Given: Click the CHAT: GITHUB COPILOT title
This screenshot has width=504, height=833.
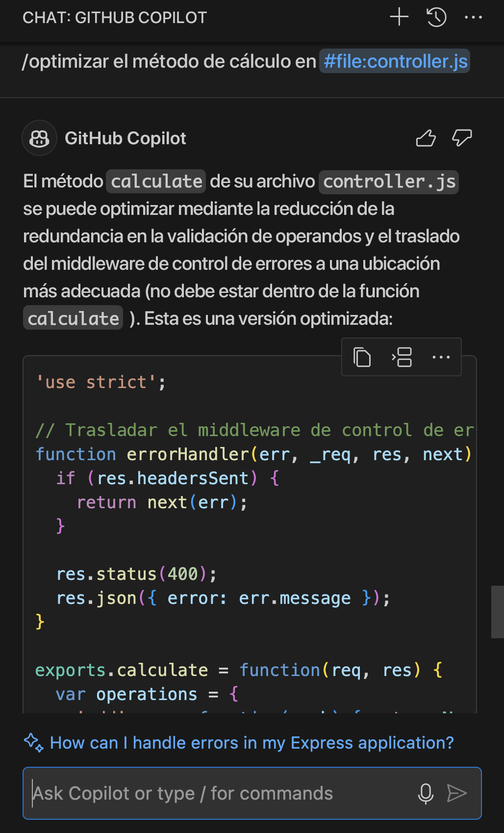Looking at the screenshot, I should coord(115,17).
